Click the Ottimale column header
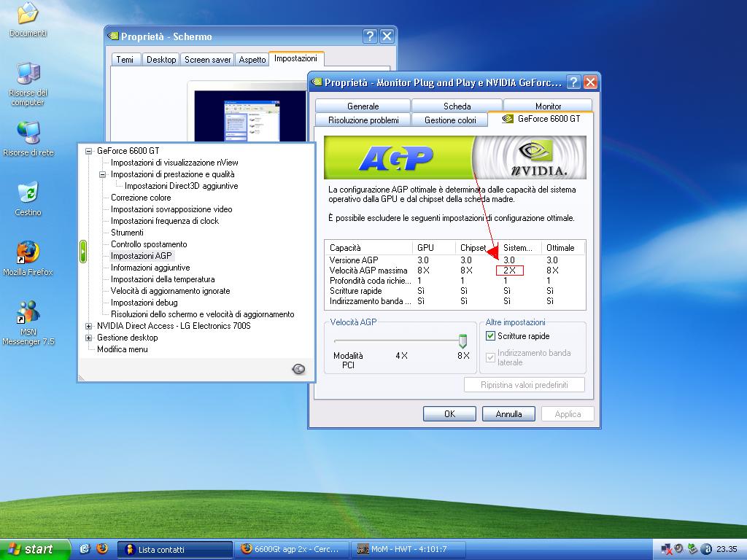The height and width of the screenshot is (560, 747). click(x=563, y=248)
